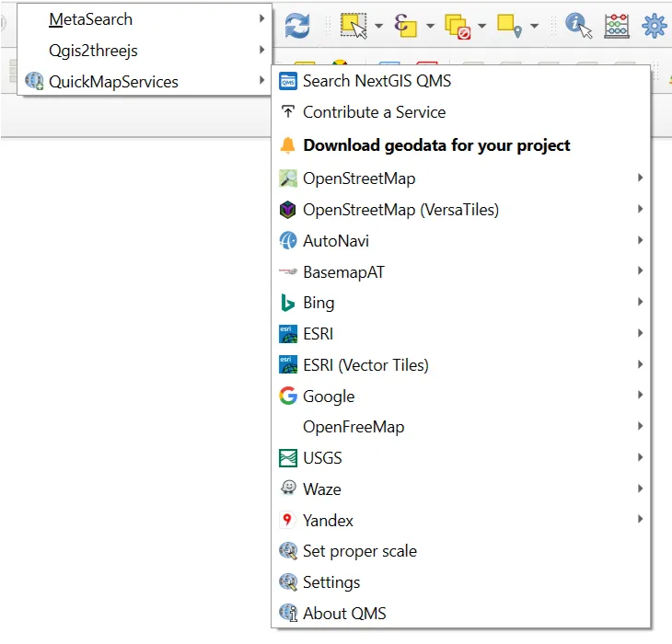Image resolution: width=672 pixels, height=644 pixels.
Task: Click the QuickMapServices globe icon
Action: (x=34, y=81)
